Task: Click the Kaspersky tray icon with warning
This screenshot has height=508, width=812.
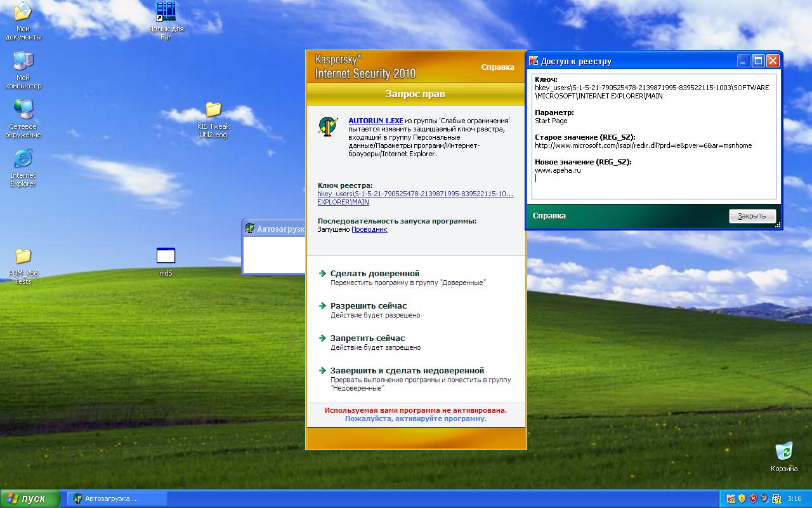Action: [730, 498]
